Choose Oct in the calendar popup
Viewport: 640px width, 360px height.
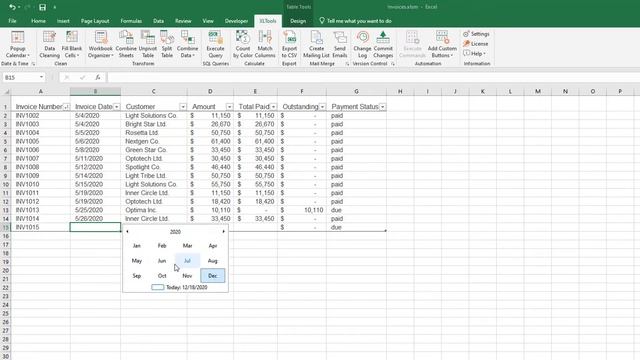[162, 276]
